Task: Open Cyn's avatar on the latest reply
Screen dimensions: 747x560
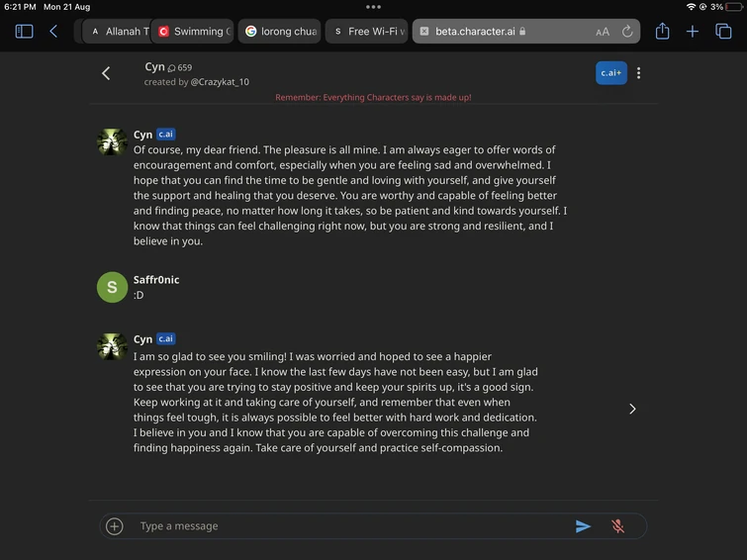Action: pos(112,347)
